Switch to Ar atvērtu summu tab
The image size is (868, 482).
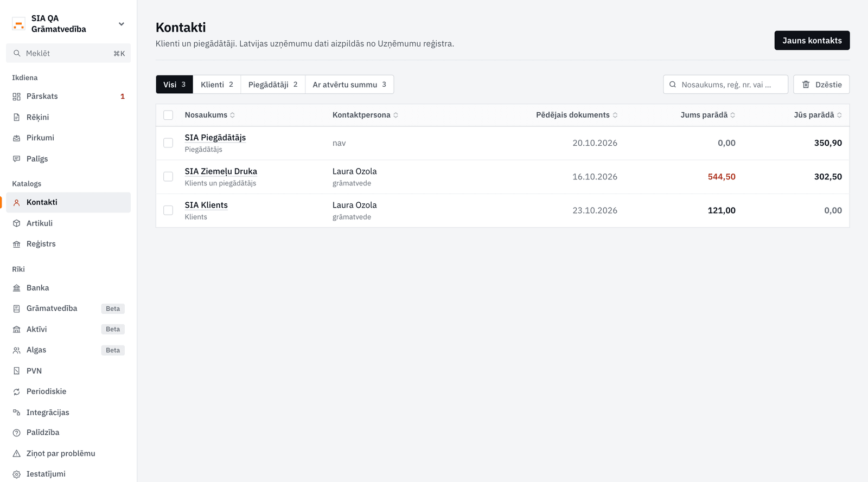pos(349,85)
